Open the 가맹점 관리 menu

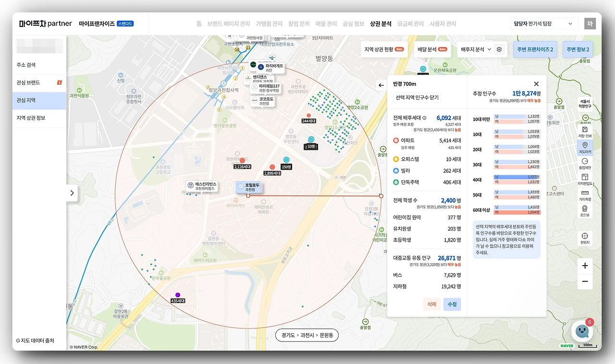(269, 24)
